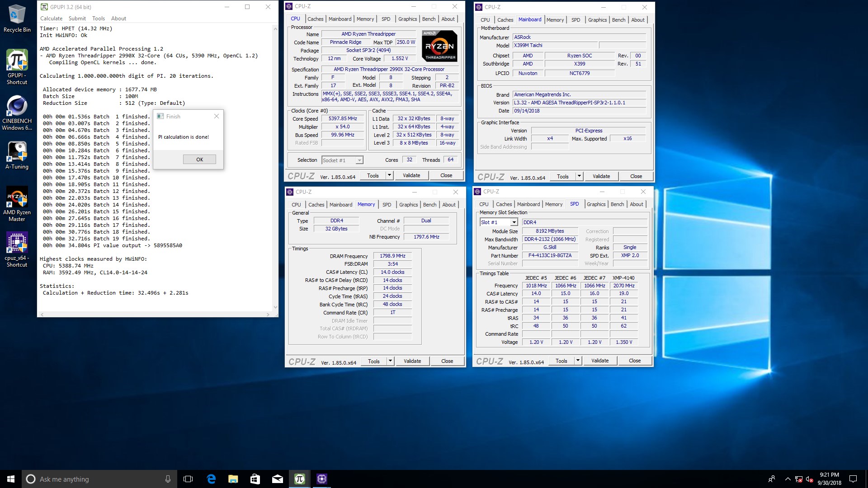Open the Action Center notifications icon
The height and width of the screenshot is (488, 868).
click(853, 479)
